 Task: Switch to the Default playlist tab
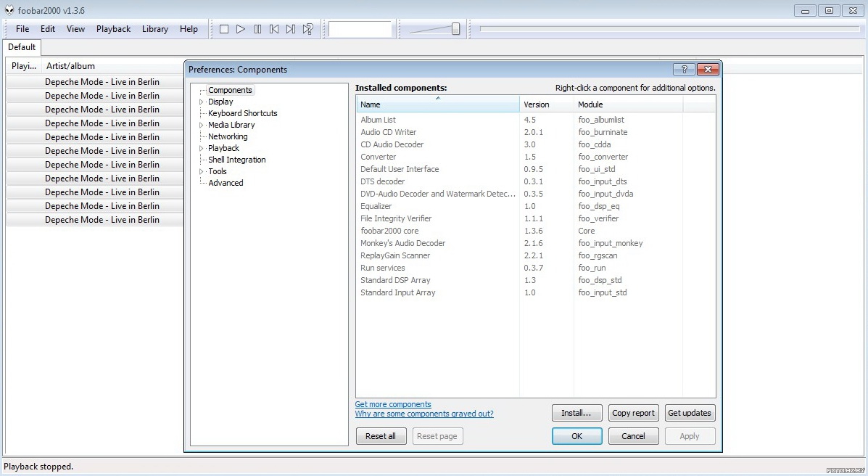(x=22, y=47)
